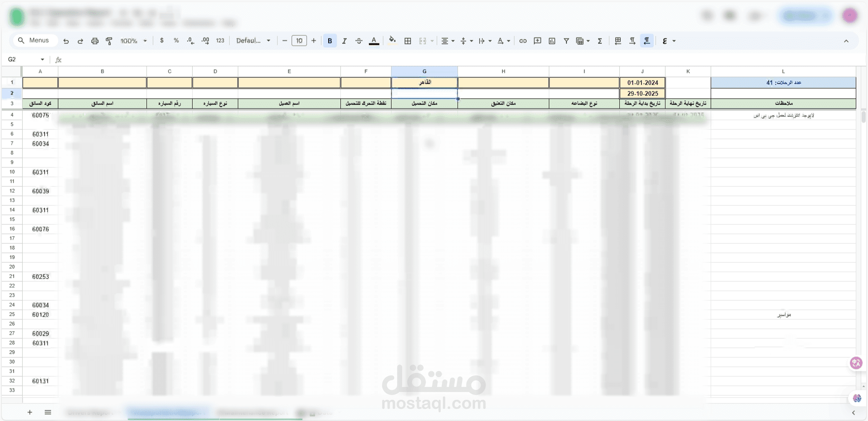Open the Name box G2 dropdown arrow

pyautogui.click(x=42, y=60)
